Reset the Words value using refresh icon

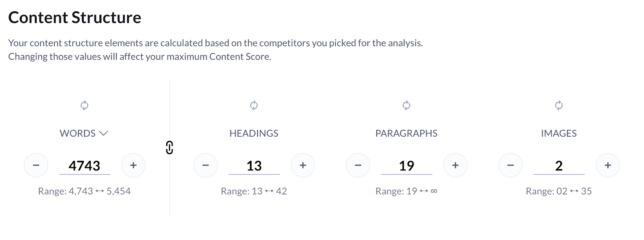(x=84, y=105)
